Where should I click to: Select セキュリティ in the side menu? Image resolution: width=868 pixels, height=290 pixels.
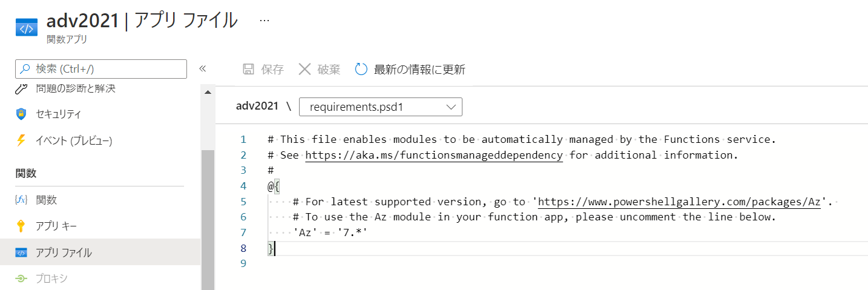click(x=58, y=114)
